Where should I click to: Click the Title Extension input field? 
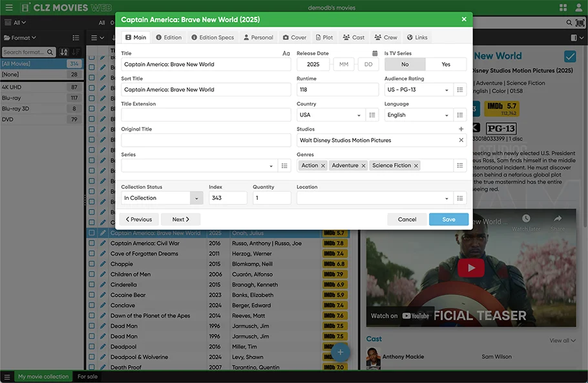click(x=206, y=115)
